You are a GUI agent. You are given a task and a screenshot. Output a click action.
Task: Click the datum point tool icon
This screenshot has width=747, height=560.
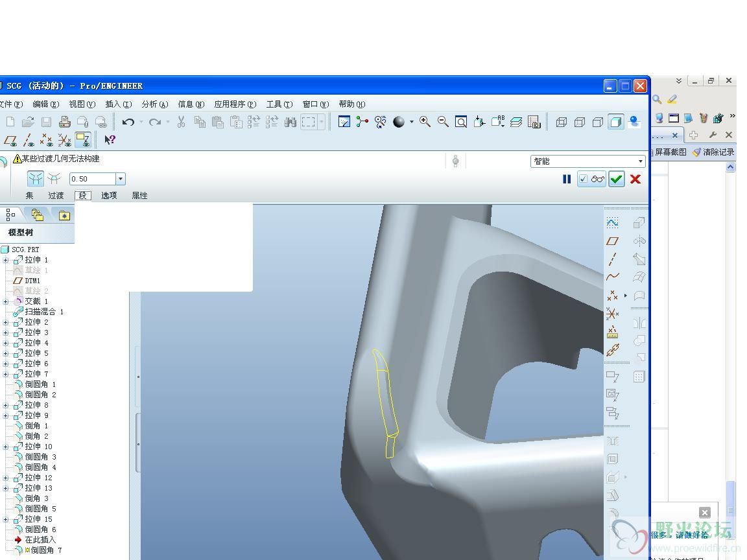tap(612, 296)
